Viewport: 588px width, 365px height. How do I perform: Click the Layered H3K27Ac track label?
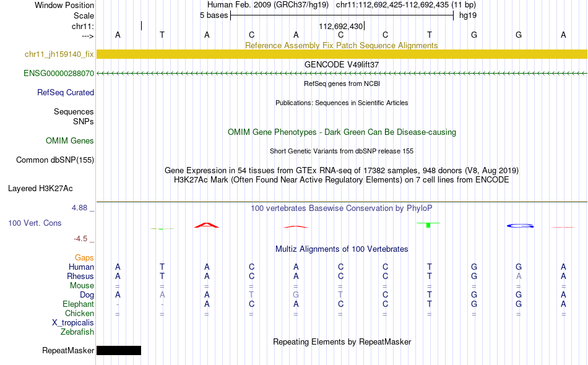point(40,188)
